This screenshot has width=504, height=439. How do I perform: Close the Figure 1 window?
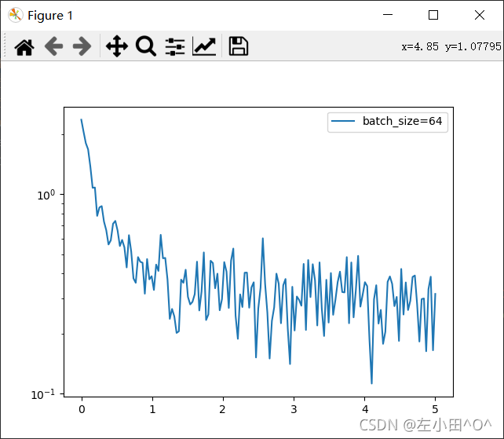click(480, 15)
